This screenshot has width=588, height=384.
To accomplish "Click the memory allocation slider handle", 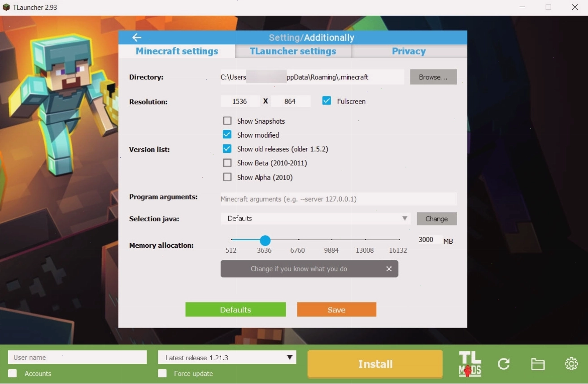I will pyautogui.click(x=265, y=240).
